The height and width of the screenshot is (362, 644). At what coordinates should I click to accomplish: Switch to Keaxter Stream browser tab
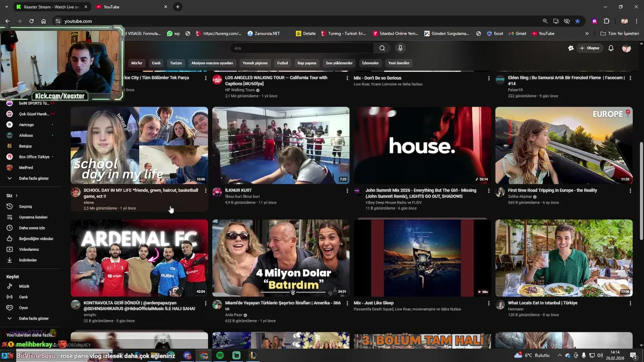point(51,7)
